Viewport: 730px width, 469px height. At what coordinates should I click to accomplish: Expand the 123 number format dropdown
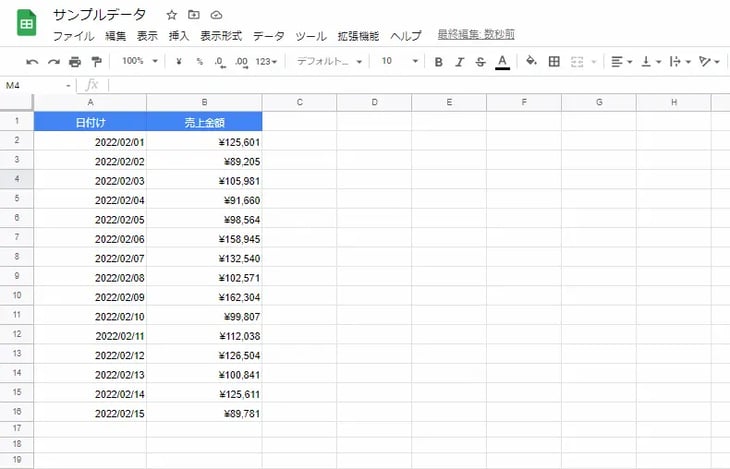(266, 62)
